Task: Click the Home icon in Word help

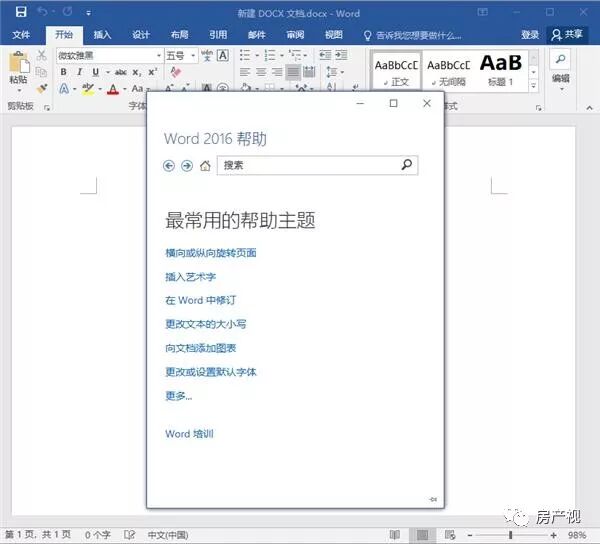Action: pyautogui.click(x=205, y=166)
